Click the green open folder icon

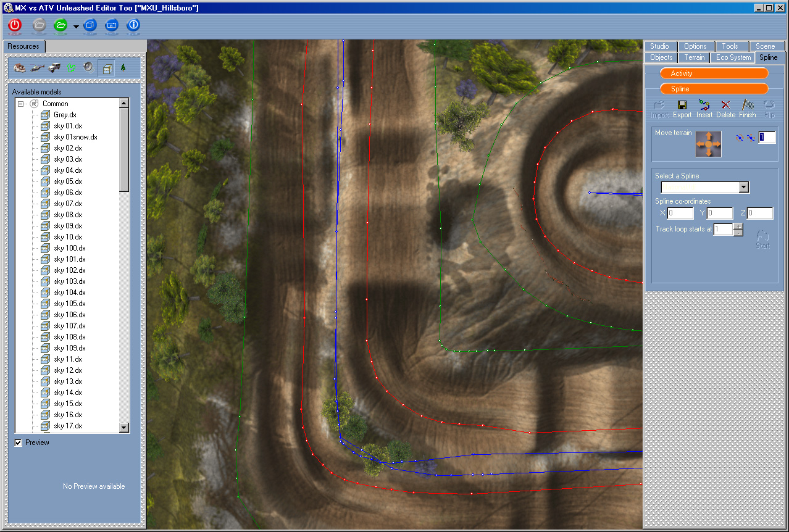(61, 25)
